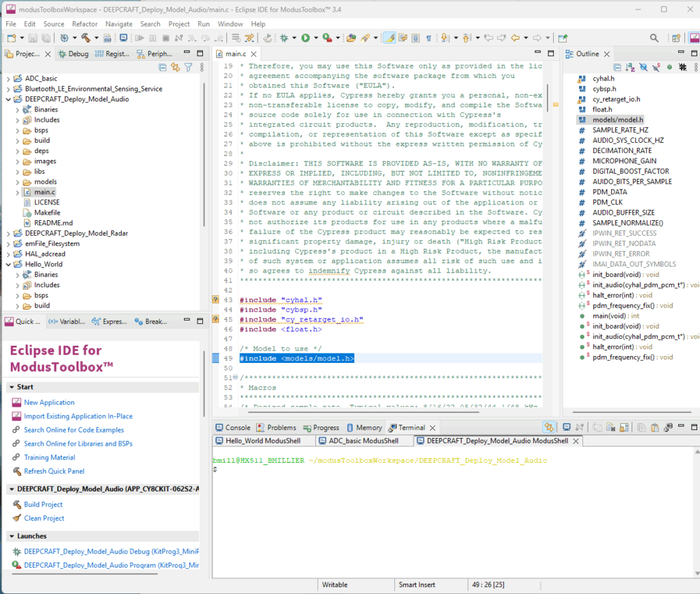The height and width of the screenshot is (594, 700).
Task: Toggle Word Wrap toolbar button
Action: coord(403,38)
